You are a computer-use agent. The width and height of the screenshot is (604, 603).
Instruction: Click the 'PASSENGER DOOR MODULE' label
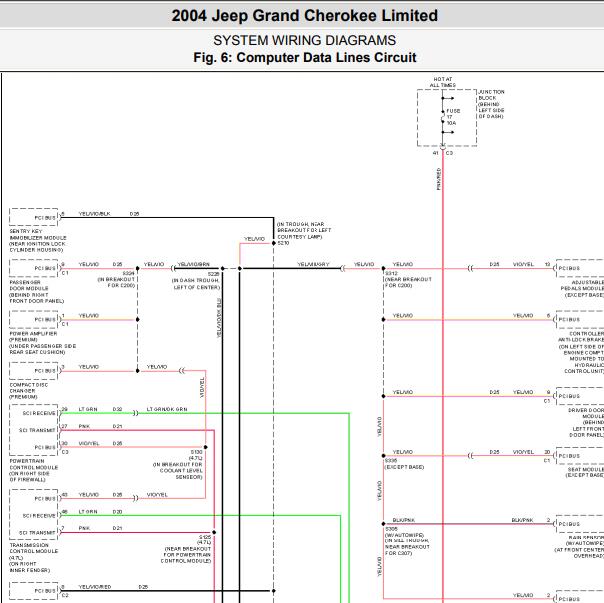(37, 292)
